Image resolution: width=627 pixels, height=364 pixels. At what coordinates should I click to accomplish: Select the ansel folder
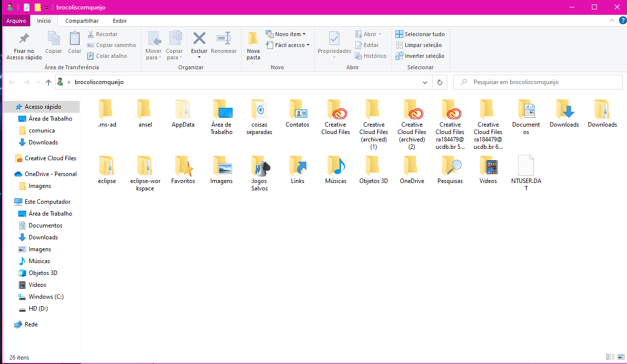(145, 113)
